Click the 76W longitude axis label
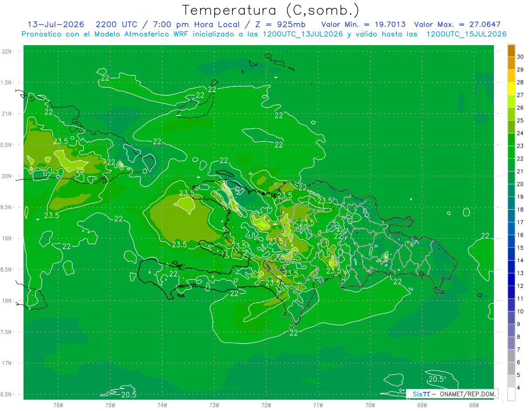Viewport: 532px width, 411px height. (58, 405)
